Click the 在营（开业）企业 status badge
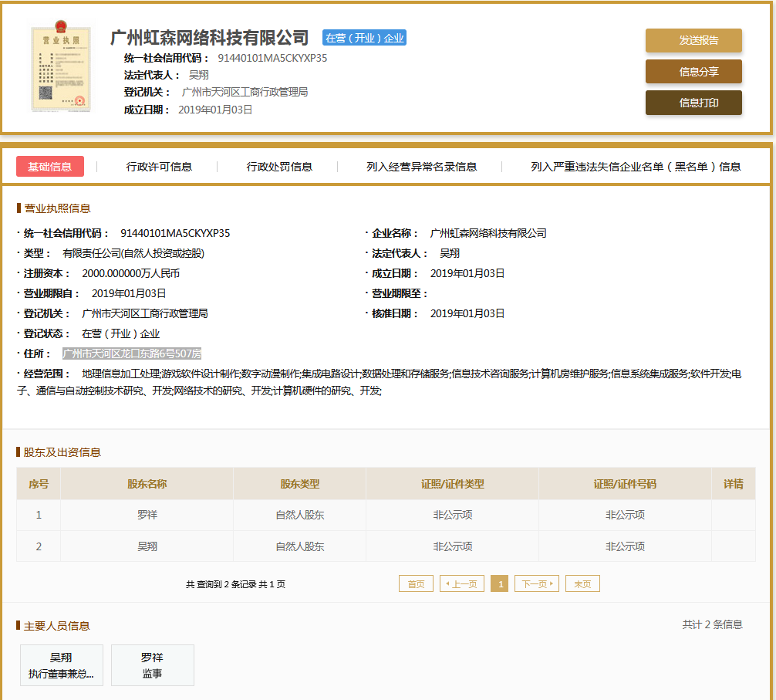This screenshot has width=776, height=700. (x=363, y=38)
